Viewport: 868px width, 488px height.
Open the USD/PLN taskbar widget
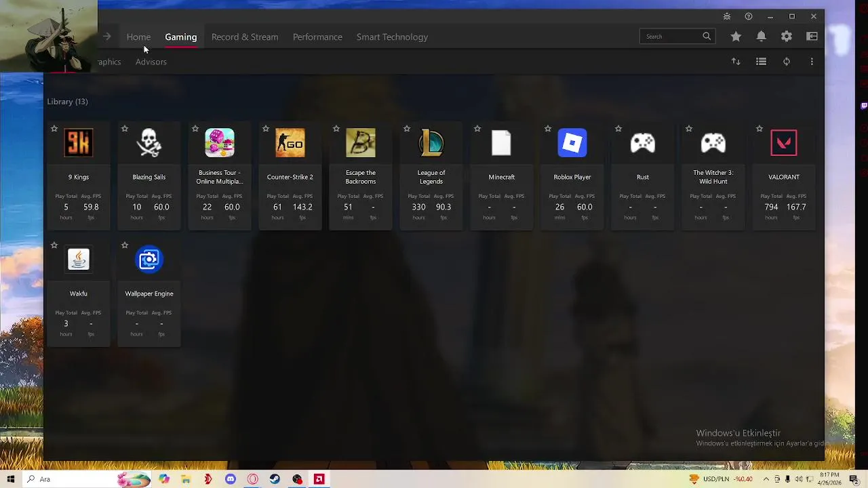click(721, 479)
